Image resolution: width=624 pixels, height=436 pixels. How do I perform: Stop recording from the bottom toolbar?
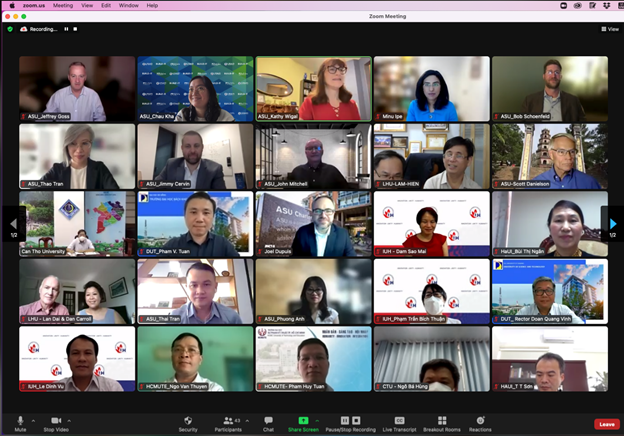pos(356,420)
